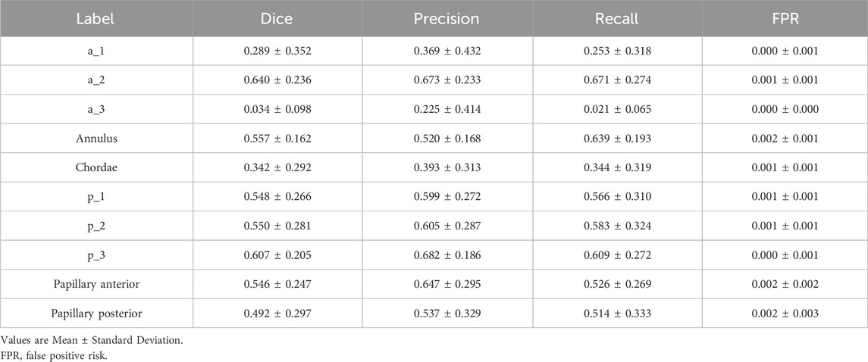Click the p_3 Precision value 0.682 ± 0.186
868x362 pixels.
(447, 256)
